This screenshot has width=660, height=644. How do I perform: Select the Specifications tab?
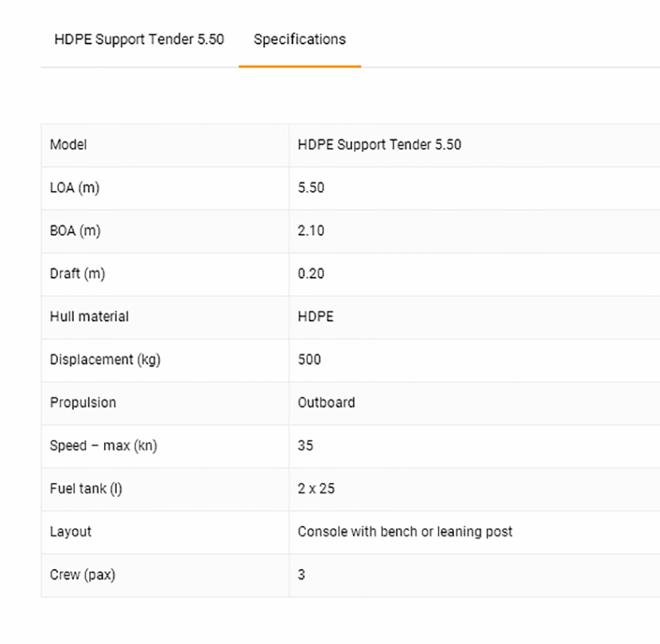pos(300,40)
